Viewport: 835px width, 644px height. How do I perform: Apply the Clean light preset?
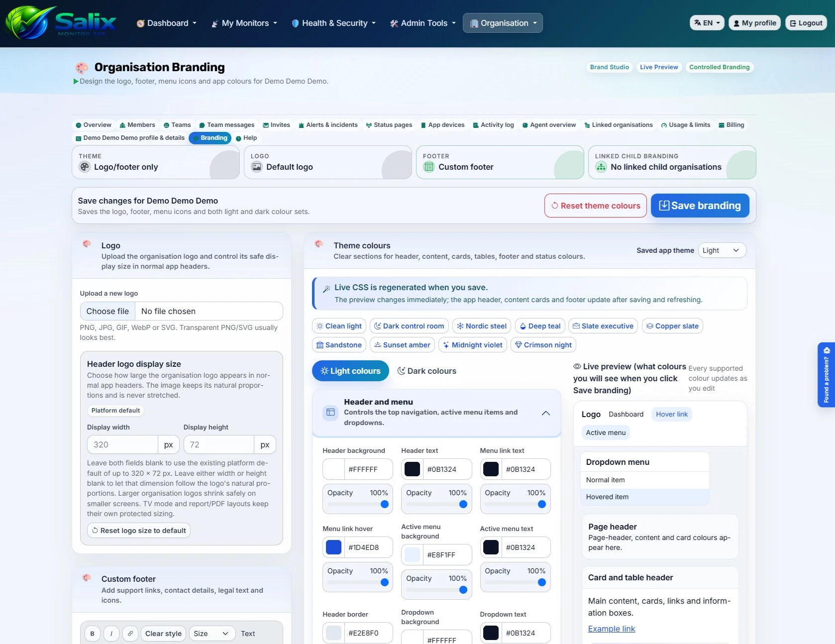(x=339, y=326)
